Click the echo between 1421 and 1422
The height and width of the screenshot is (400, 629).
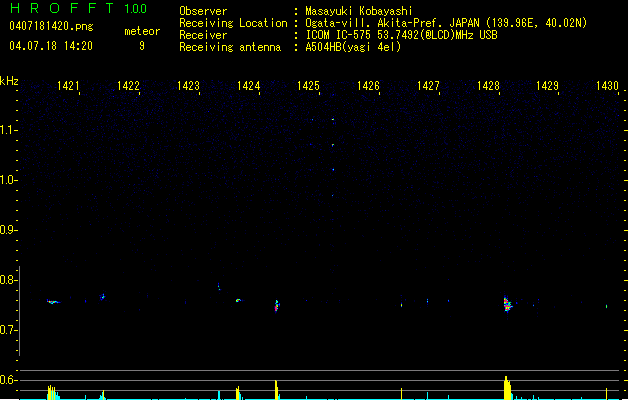pos(103,297)
